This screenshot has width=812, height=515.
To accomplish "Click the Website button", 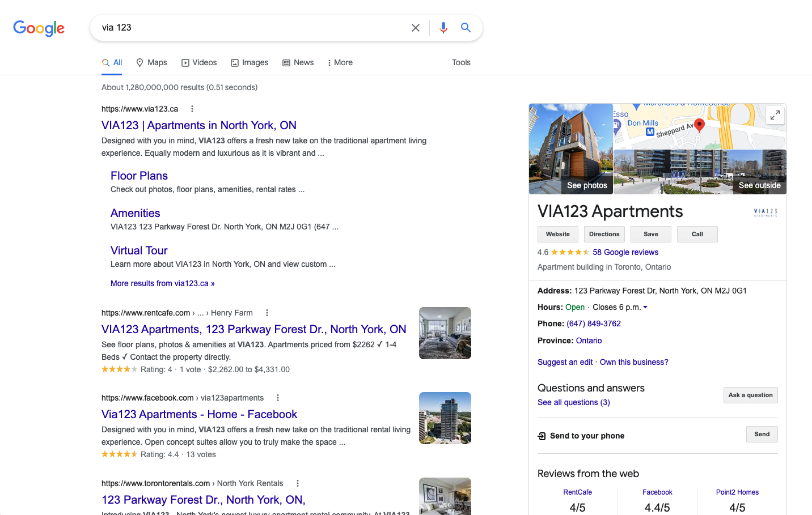I will tap(558, 234).
